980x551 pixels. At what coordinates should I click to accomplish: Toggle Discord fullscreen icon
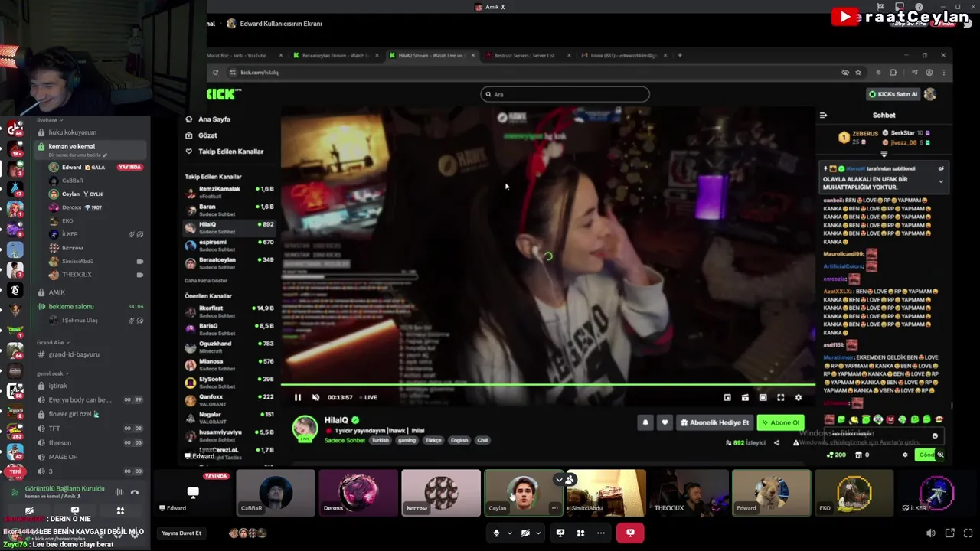969,533
